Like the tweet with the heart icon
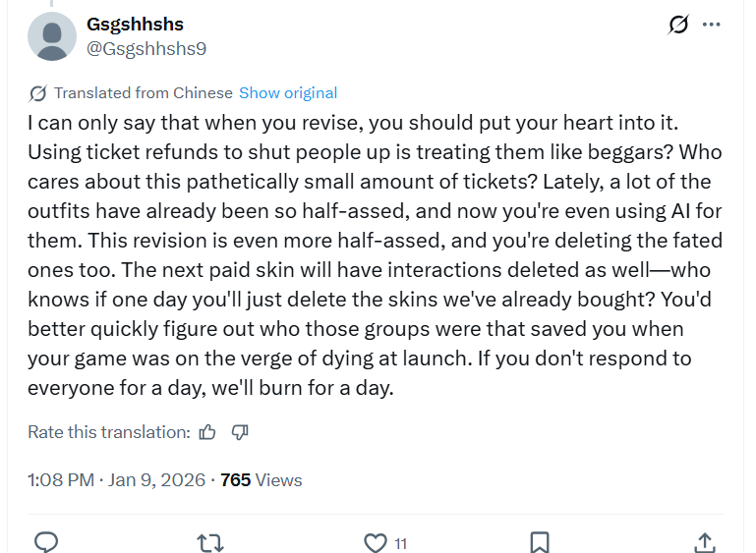 point(375,541)
